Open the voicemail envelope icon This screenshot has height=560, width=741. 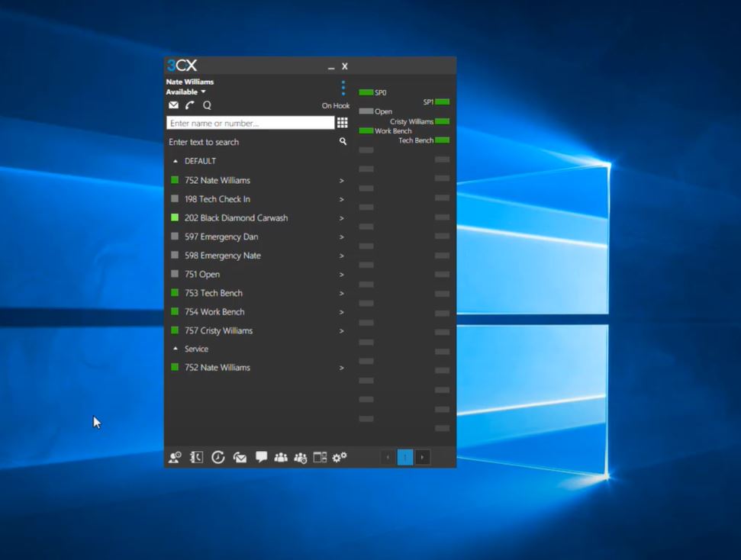coord(173,105)
